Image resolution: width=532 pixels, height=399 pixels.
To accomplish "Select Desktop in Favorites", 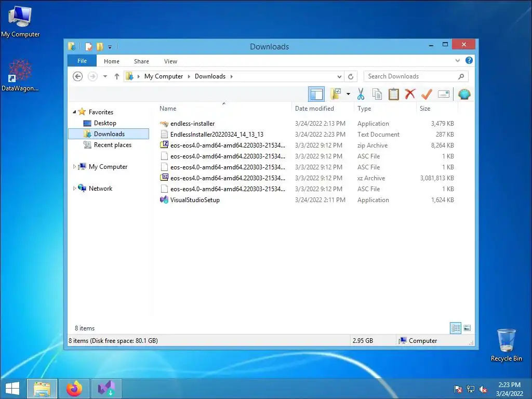I will pyautogui.click(x=105, y=123).
